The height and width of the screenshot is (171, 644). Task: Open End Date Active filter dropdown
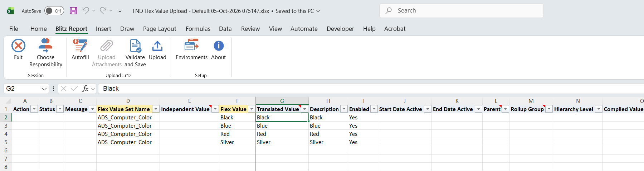[x=478, y=109]
